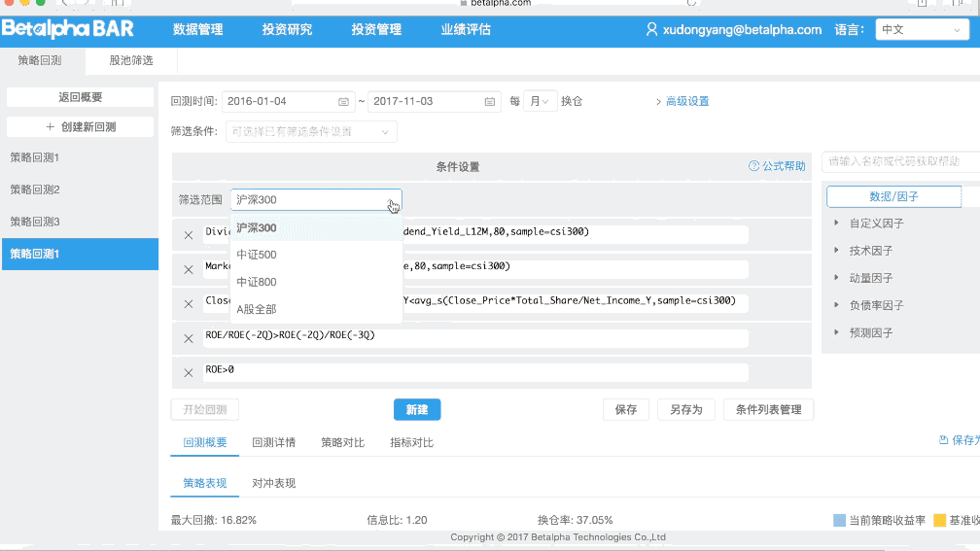
Task: Open 策略回测3 in the sidebar
Action: pyautogui.click(x=80, y=222)
